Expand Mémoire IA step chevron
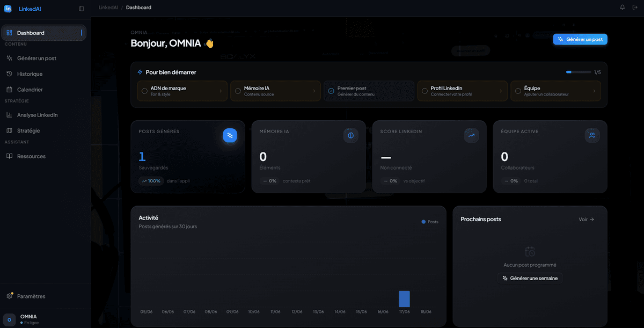 tap(314, 91)
